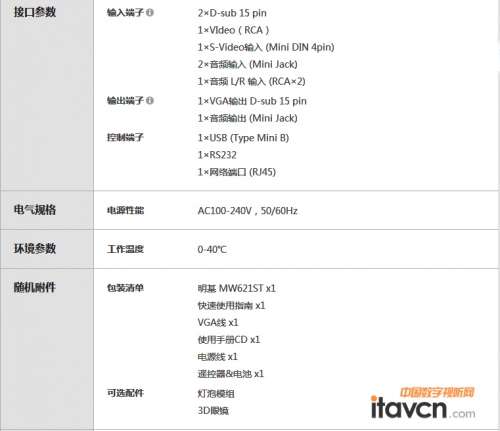Screen dimensions: 500x431
Task: Select the 环境参数 category heading
Action: point(35,248)
